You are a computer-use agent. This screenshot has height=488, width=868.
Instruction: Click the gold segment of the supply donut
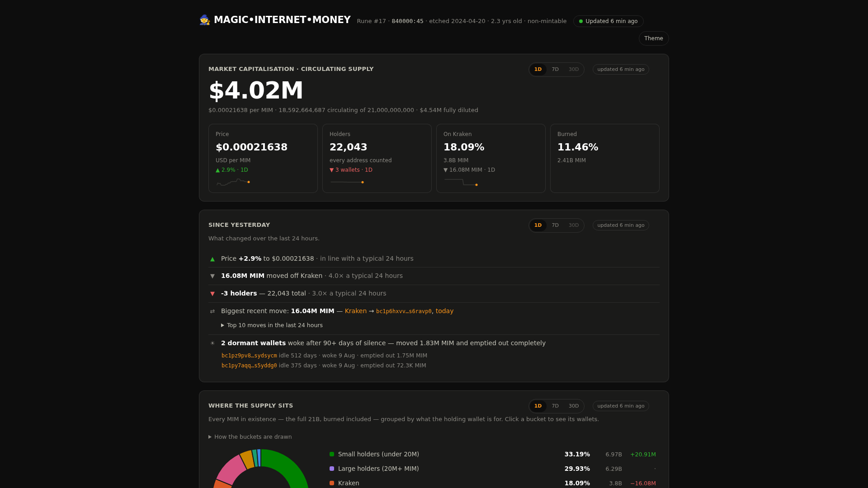pos(247,459)
